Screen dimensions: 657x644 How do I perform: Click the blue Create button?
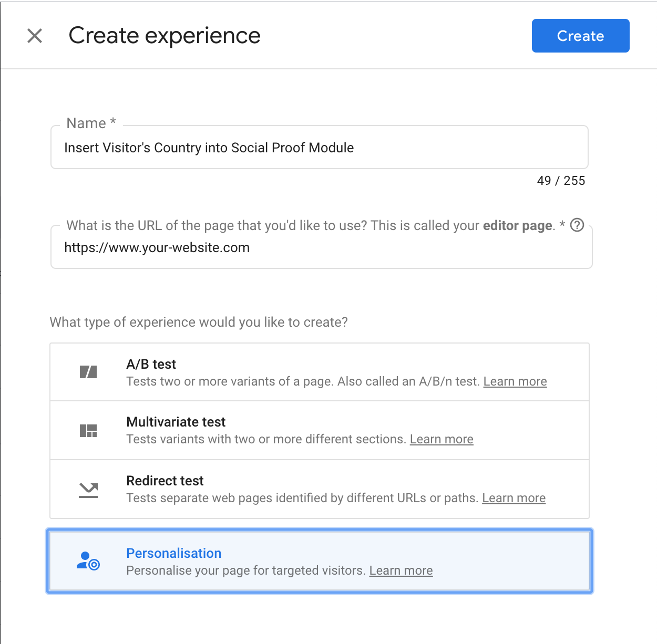coord(580,36)
